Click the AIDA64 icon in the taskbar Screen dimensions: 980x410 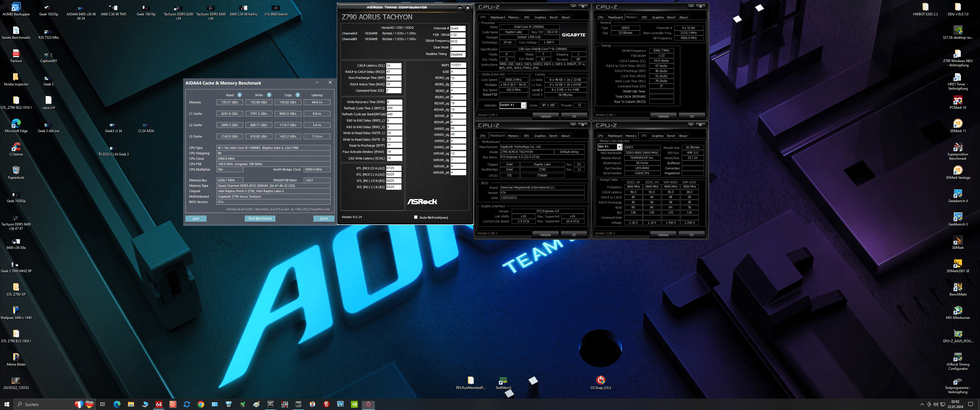159,404
